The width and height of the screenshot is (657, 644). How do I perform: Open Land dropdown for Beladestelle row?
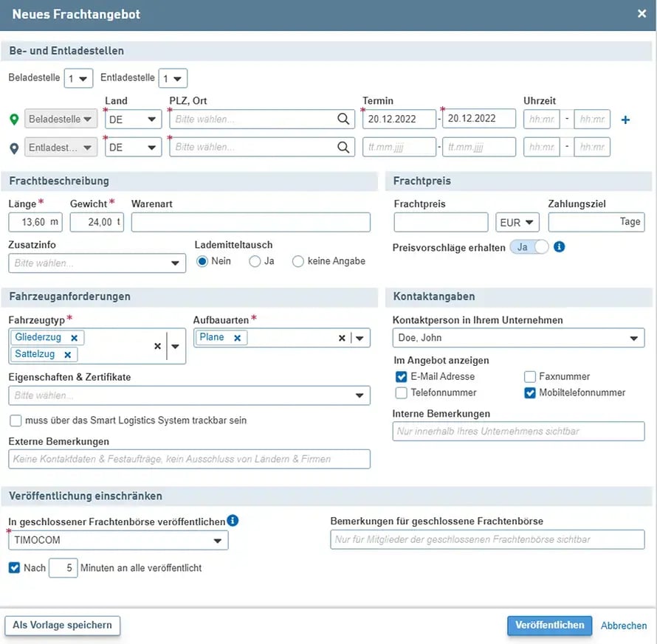133,120
